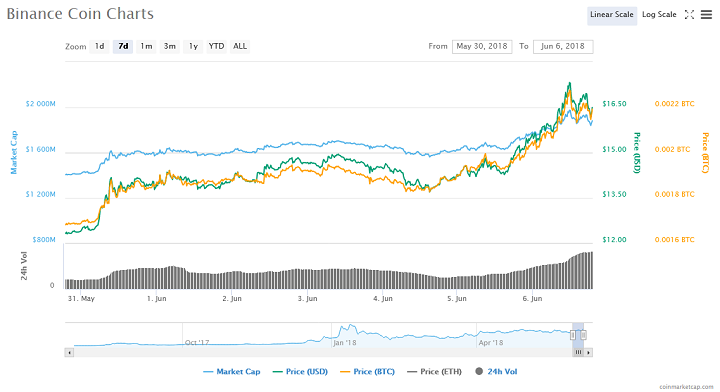Enable Price (ETH) series in legend
Image resolution: width=720 pixels, height=392 pixels.
tap(434, 372)
